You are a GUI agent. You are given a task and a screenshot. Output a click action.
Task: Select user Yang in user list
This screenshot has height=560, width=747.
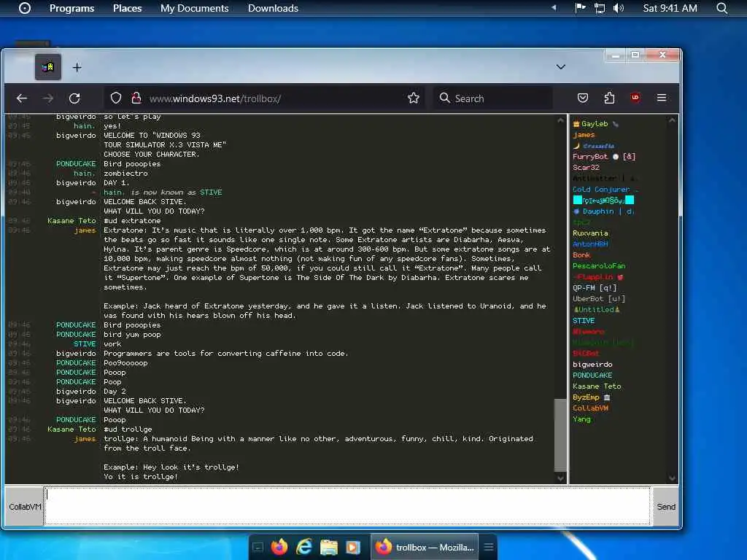click(x=581, y=419)
